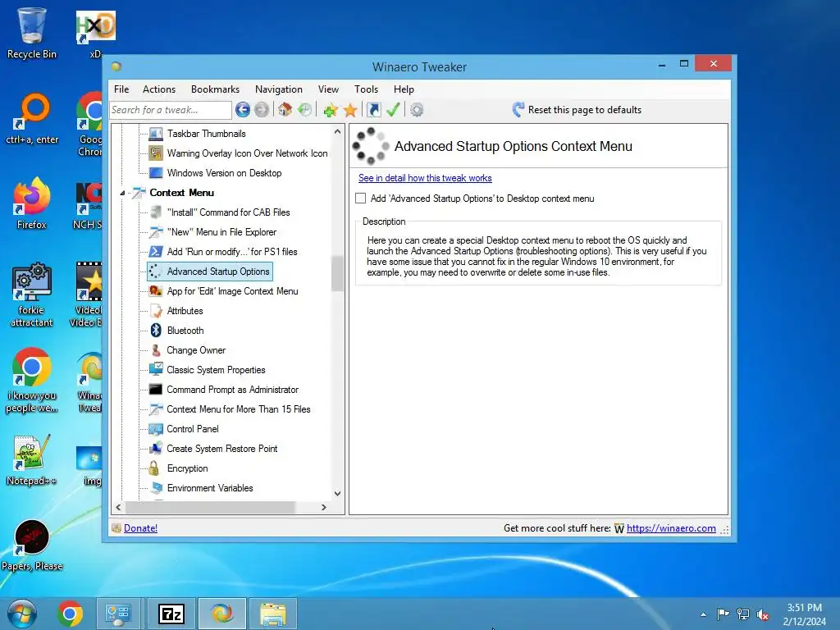840x630 pixels.
Task: Open the Bookmarks menu
Action: [x=216, y=89]
